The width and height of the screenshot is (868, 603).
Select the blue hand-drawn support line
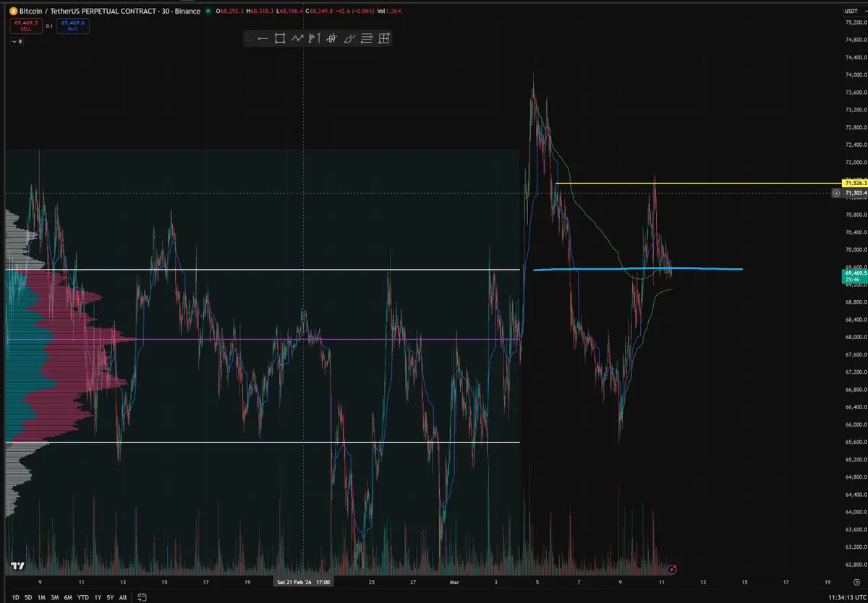(x=638, y=269)
